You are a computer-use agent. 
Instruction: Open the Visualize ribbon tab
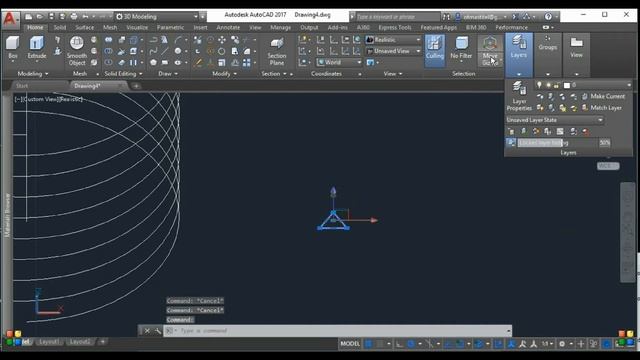point(137,27)
